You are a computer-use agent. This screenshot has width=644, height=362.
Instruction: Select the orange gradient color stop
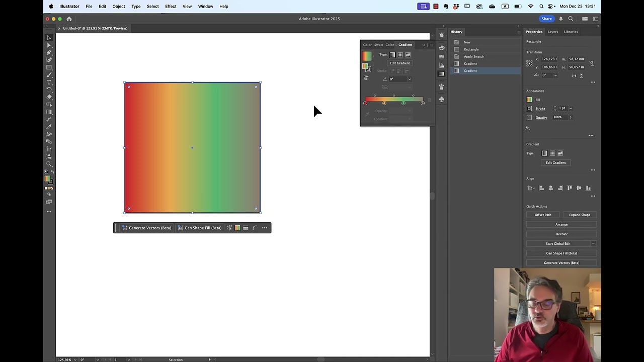384,103
